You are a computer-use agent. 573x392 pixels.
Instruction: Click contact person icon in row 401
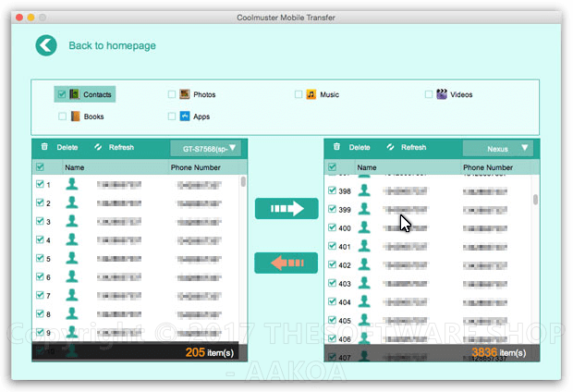[364, 246]
